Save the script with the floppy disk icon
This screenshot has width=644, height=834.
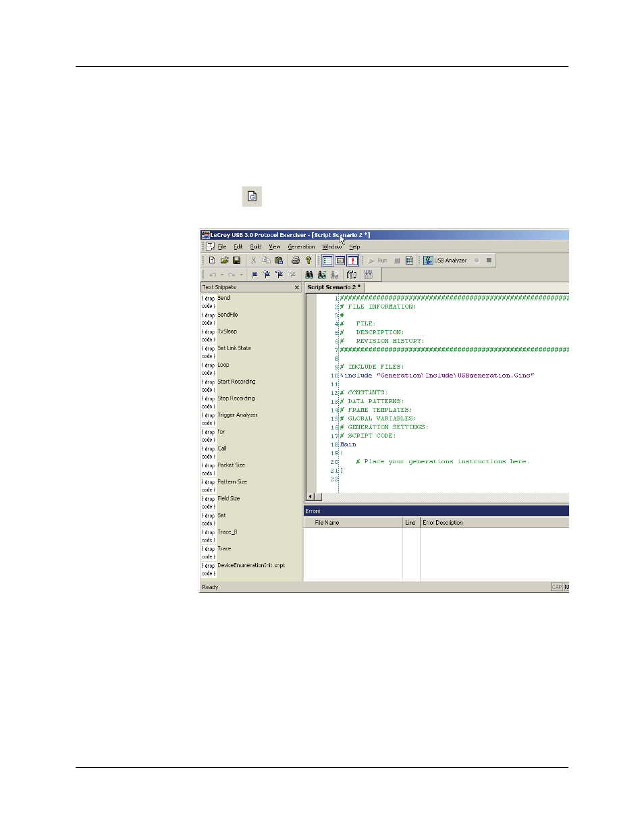237,261
